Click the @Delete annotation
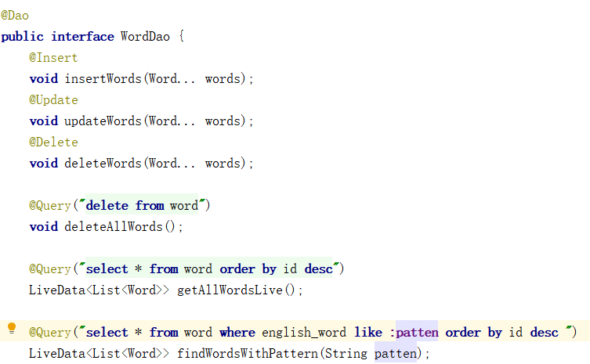This screenshot has width=590, height=364. 53,142
